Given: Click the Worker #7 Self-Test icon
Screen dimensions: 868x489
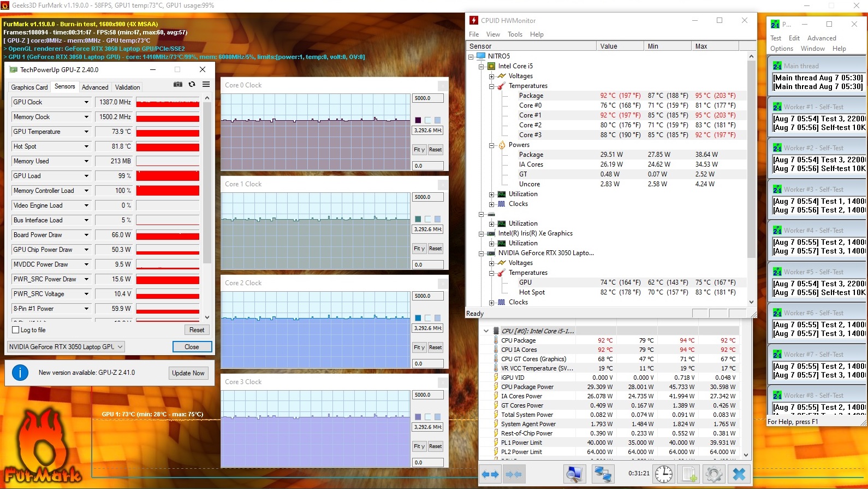Looking at the screenshot, I should 777,354.
